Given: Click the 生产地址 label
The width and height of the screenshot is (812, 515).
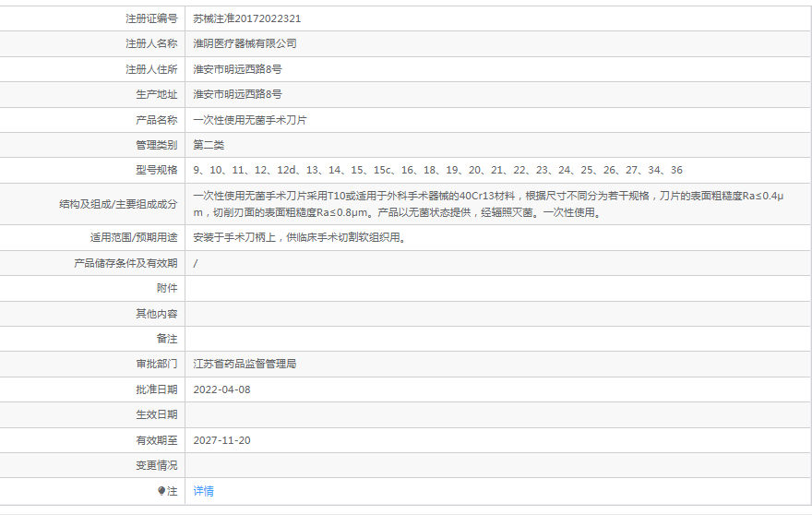Looking at the screenshot, I should 156,94.
